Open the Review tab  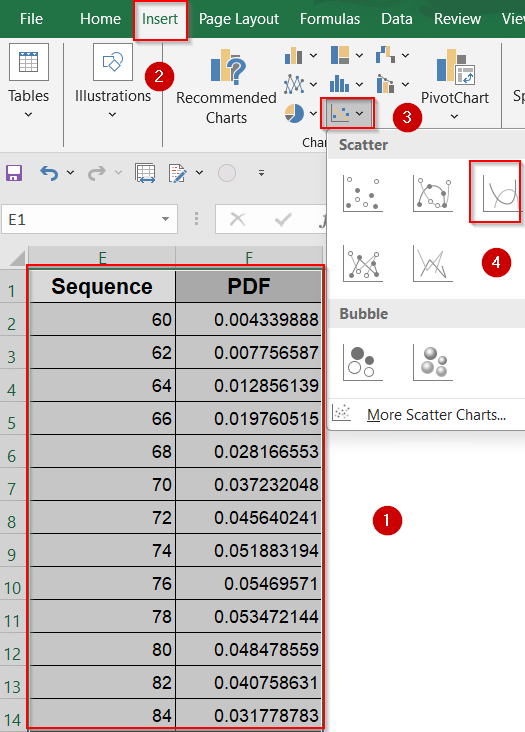pos(457,19)
